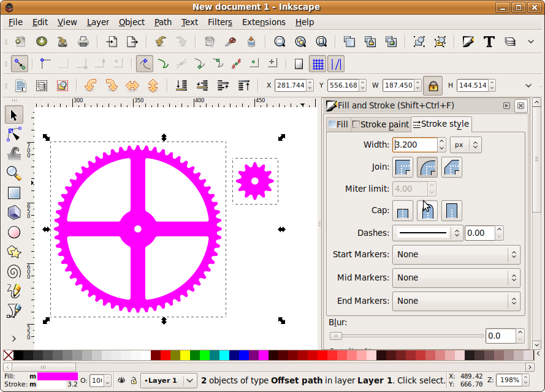This screenshot has width=545, height=392.
Task: Click the stroke Width input field
Action: [x=414, y=145]
